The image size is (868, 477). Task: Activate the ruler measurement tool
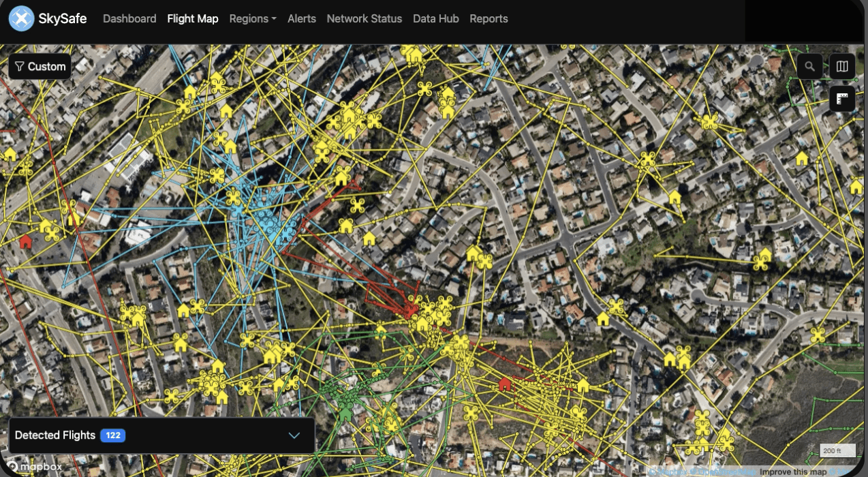point(842,99)
